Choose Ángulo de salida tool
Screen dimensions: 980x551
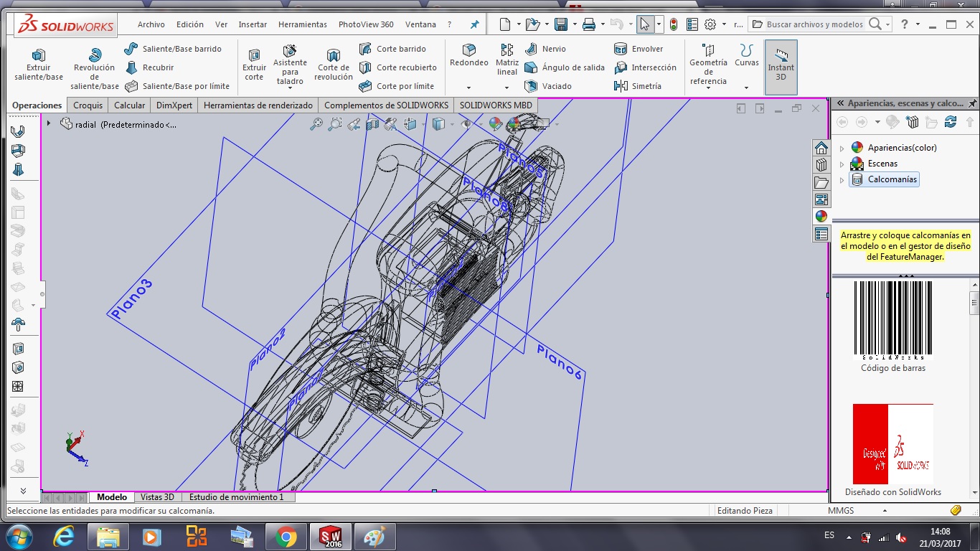565,67
